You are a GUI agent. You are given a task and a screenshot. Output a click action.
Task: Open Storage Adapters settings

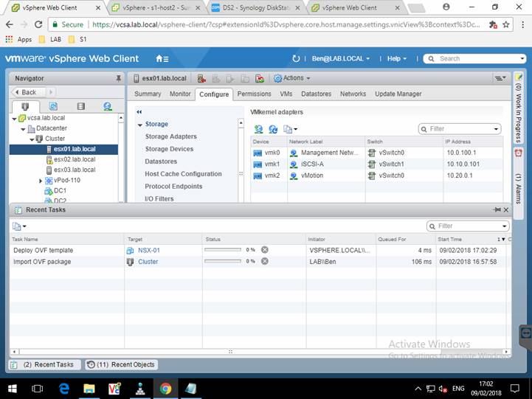[171, 136]
